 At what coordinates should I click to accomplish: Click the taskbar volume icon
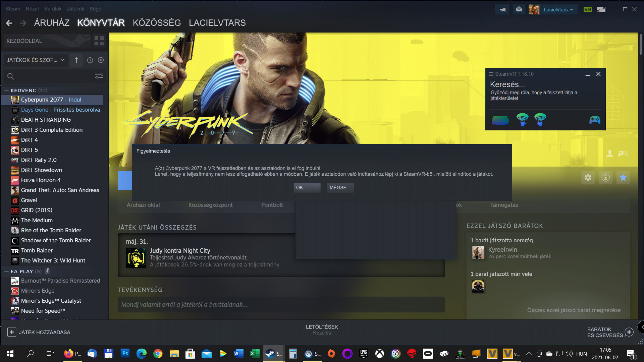(569, 354)
